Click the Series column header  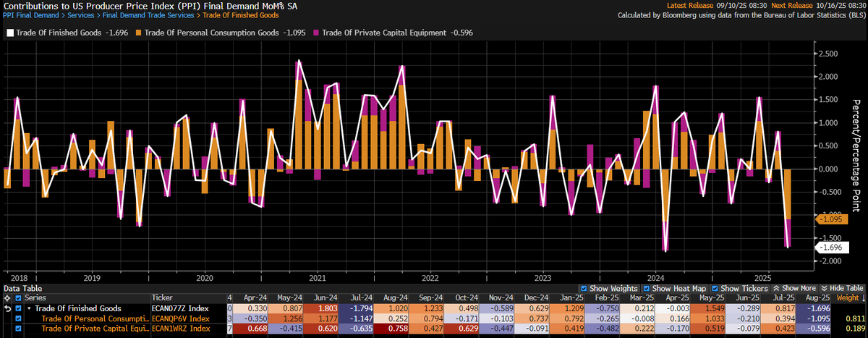[35, 297]
